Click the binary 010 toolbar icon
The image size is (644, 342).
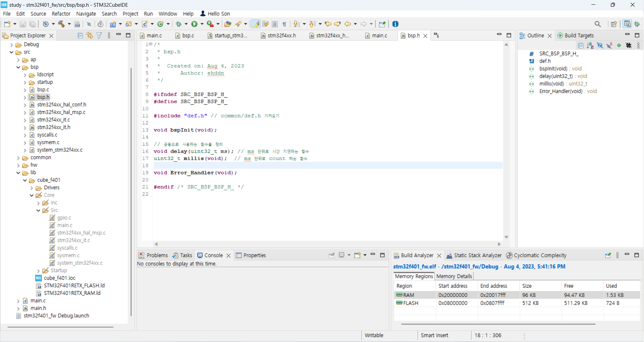pyautogui.click(x=77, y=24)
